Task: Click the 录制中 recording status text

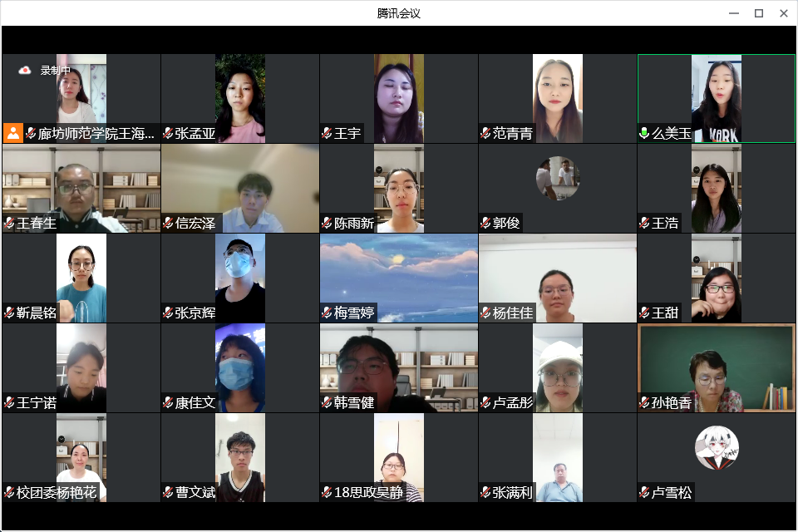Action: tap(56, 71)
